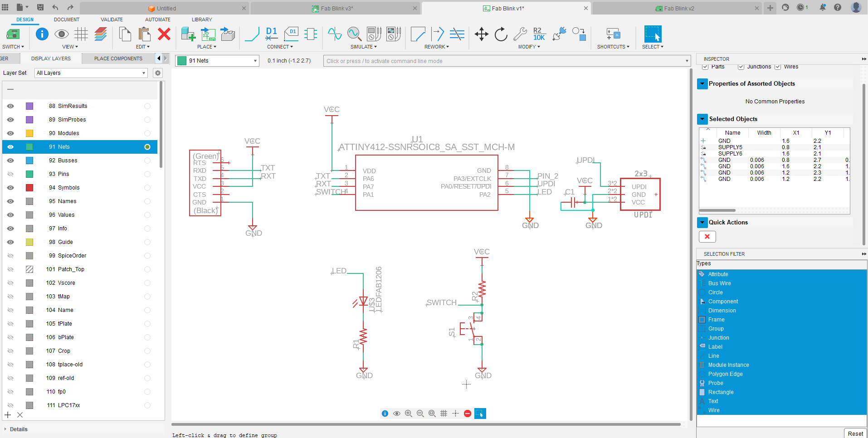The width and height of the screenshot is (868, 438).
Task: Select the Net draw tool
Action: point(252,34)
